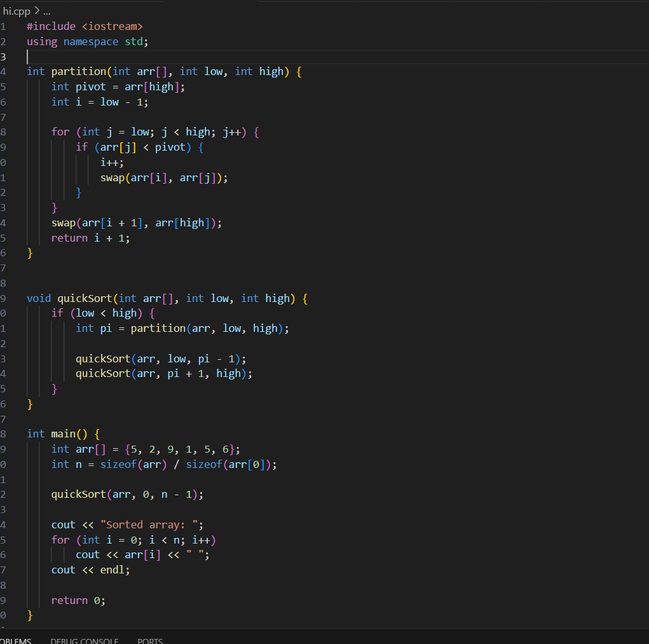The height and width of the screenshot is (644, 649).
Task: Place cursor on '#include <iostream>' line
Action: click(85, 27)
